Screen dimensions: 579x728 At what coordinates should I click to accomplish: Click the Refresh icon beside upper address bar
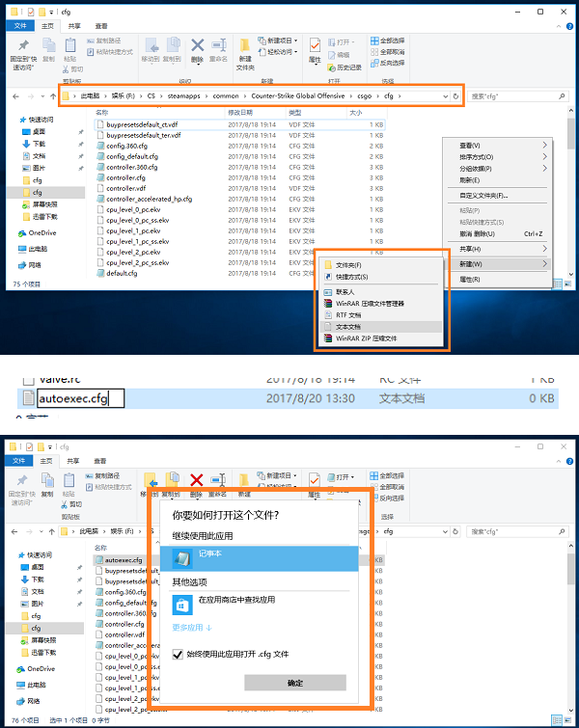click(x=455, y=96)
